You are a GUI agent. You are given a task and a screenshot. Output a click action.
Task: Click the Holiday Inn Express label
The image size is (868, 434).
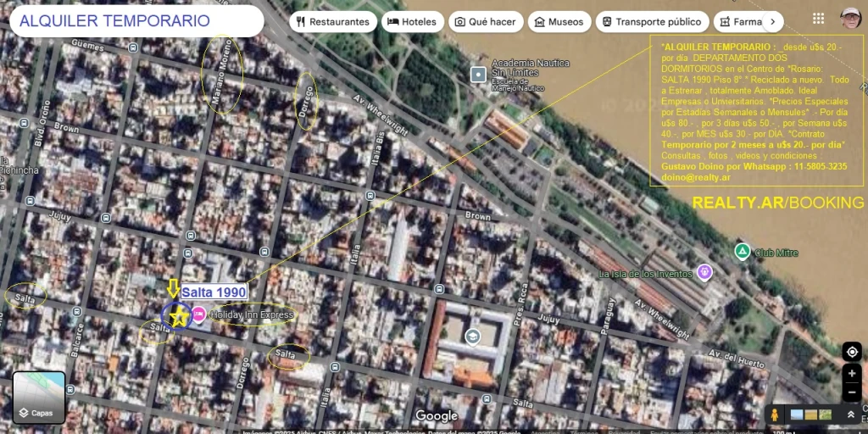tap(252, 315)
